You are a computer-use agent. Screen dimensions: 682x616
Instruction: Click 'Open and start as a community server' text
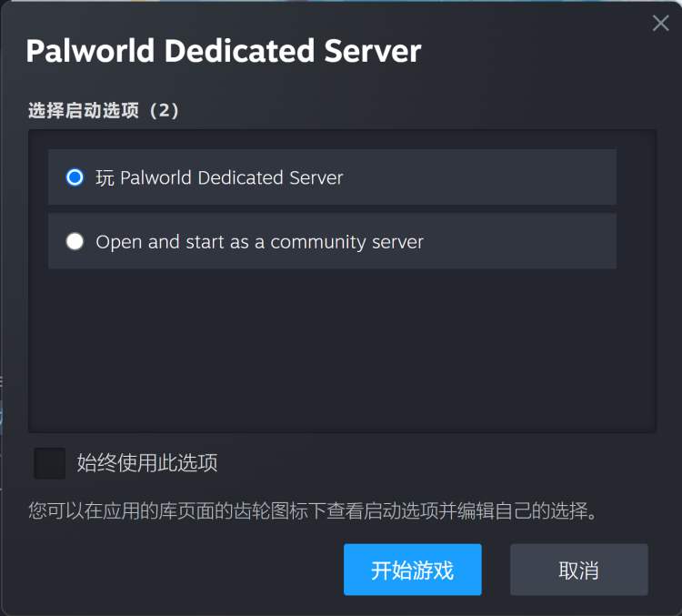[259, 242]
